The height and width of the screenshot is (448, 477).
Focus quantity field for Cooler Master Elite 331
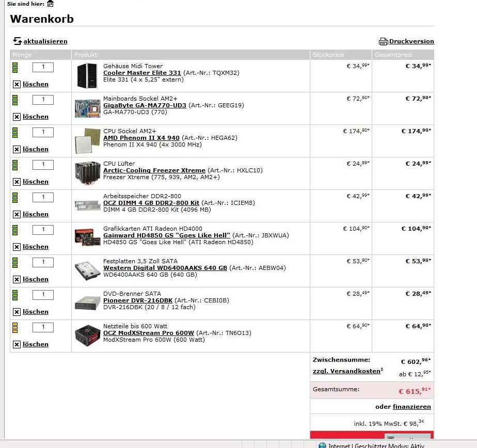pyautogui.click(x=43, y=67)
